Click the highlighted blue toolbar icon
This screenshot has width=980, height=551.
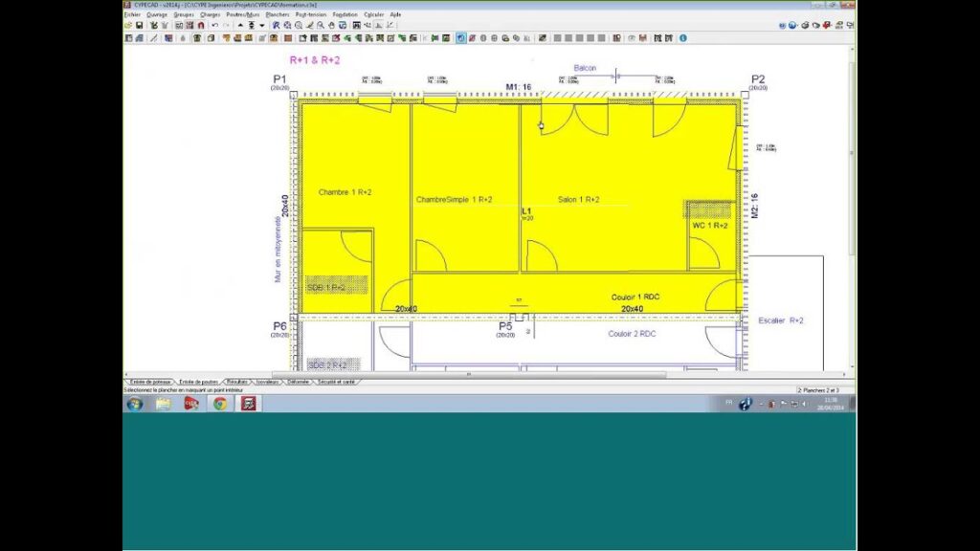(460, 38)
